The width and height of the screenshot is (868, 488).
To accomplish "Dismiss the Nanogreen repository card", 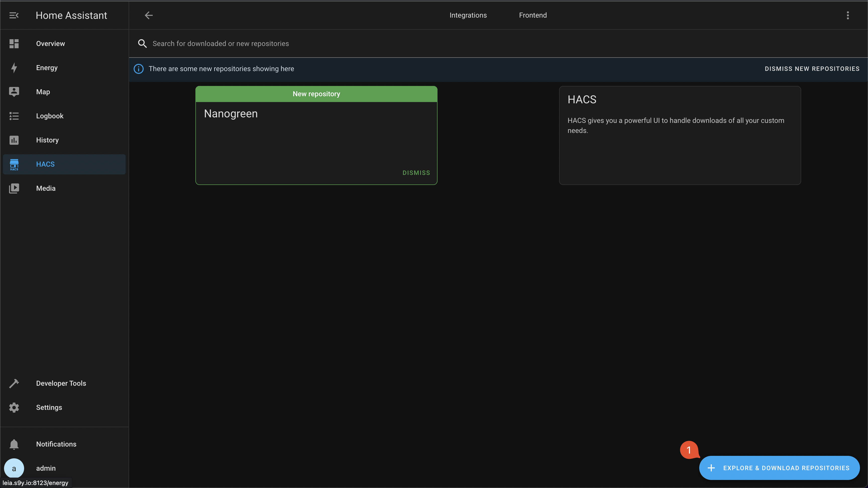I will point(416,173).
